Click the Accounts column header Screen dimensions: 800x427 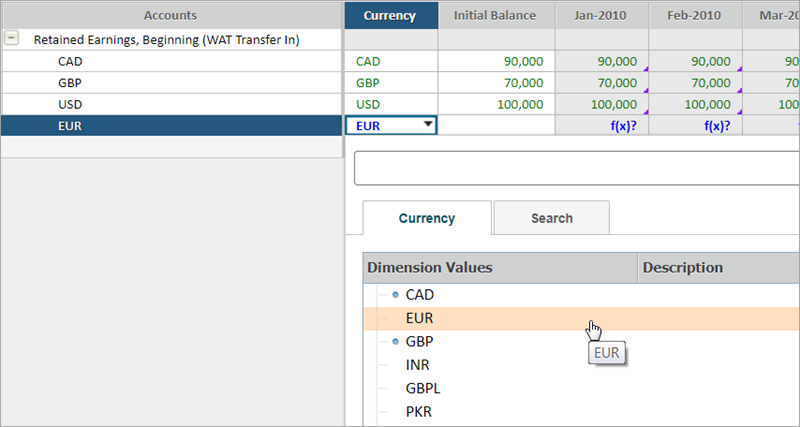(170, 15)
